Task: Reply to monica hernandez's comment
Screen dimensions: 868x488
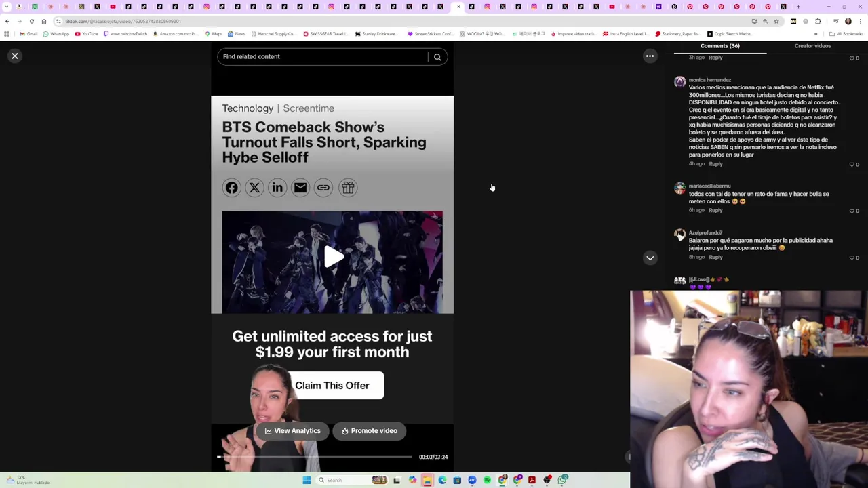Action: point(715,164)
